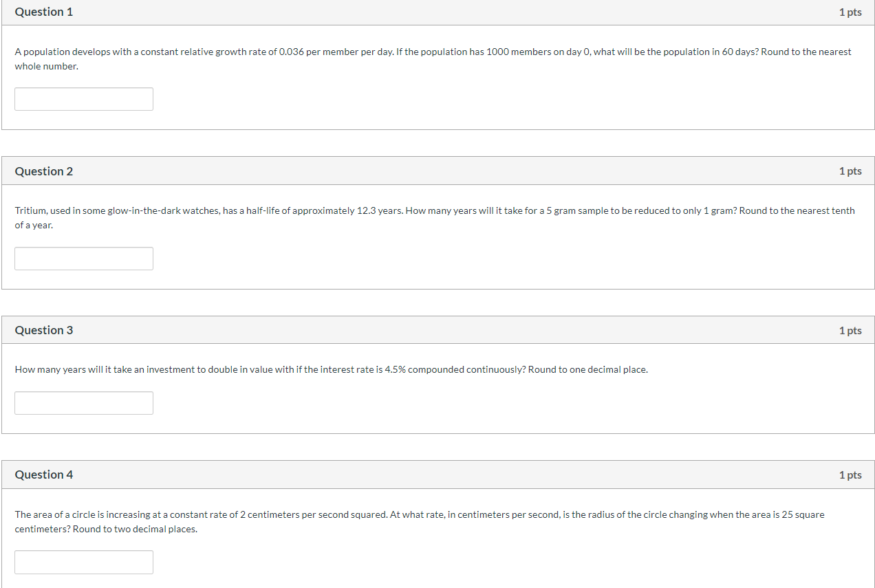Image resolution: width=875 pixels, height=588 pixels.
Task: Activate the Question 4 circle radius answer field
Action: coord(84,562)
